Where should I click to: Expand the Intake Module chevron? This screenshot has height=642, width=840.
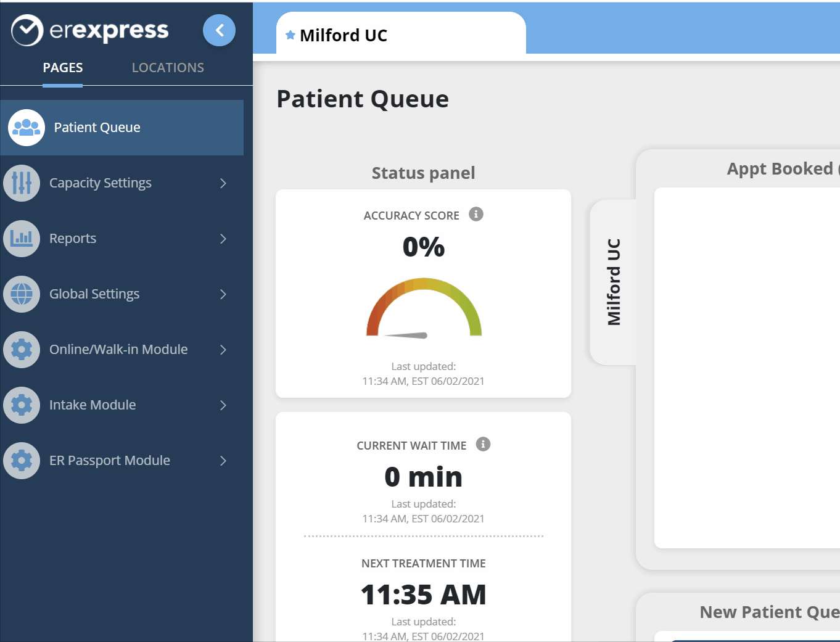[223, 405]
